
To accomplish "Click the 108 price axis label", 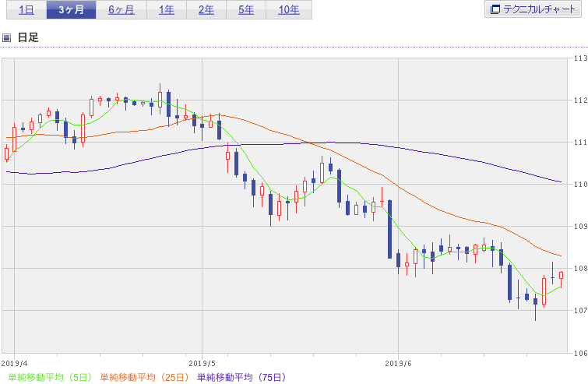I will point(580,268).
